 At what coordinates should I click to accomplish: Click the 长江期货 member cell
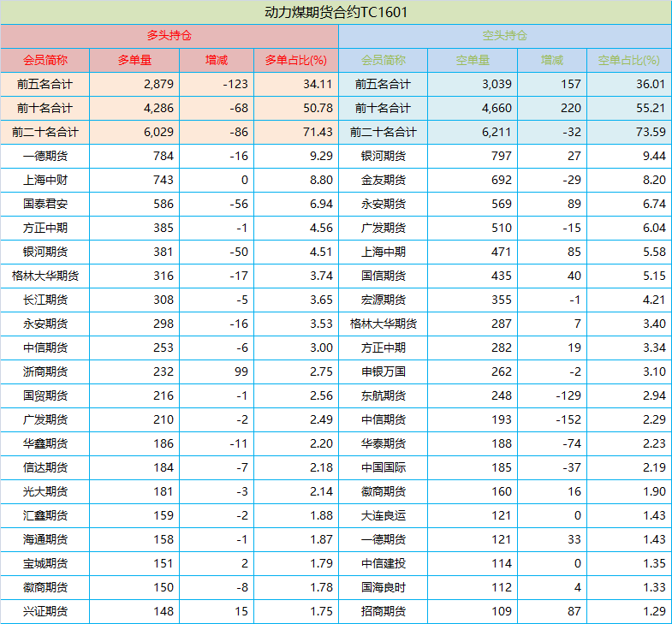45,300
